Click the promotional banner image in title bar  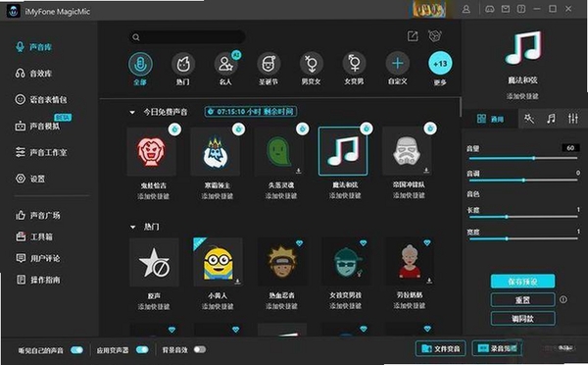429,9
